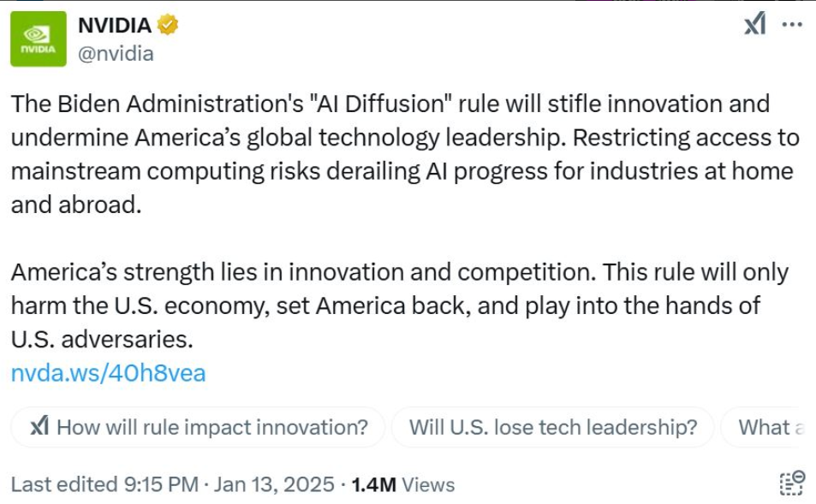Screen dimensions: 816x504
Task: Click the 9:15 PM timestamp
Action: [x=160, y=484]
